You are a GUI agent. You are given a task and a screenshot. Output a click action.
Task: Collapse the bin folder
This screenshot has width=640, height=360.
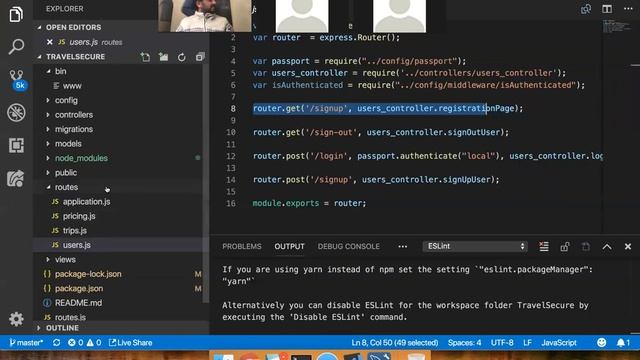[x=60, y=71]
